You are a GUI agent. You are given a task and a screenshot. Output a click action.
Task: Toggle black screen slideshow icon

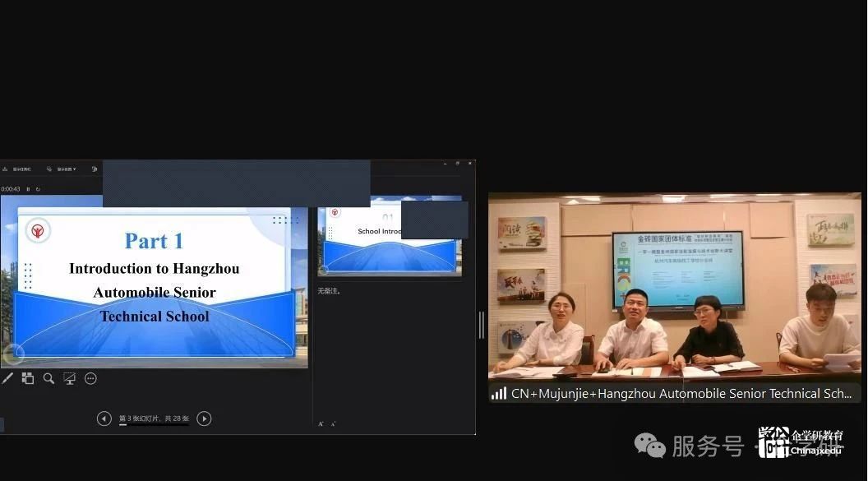69,378
